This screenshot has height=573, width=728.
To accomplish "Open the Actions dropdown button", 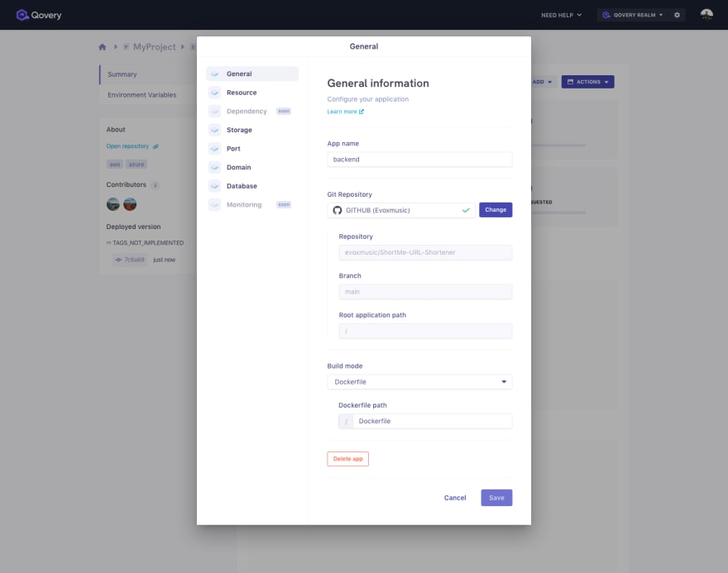I will [588, 82].
